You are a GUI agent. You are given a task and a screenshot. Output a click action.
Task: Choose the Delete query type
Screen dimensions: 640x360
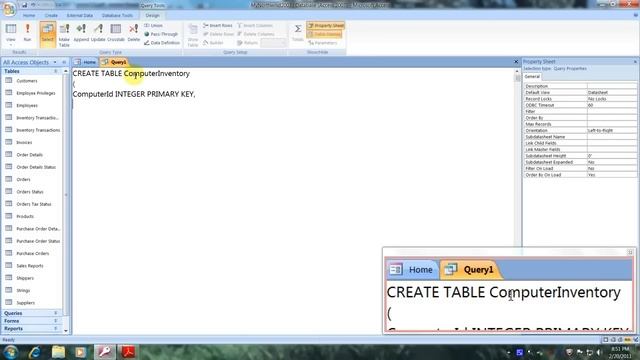(133, 33)
